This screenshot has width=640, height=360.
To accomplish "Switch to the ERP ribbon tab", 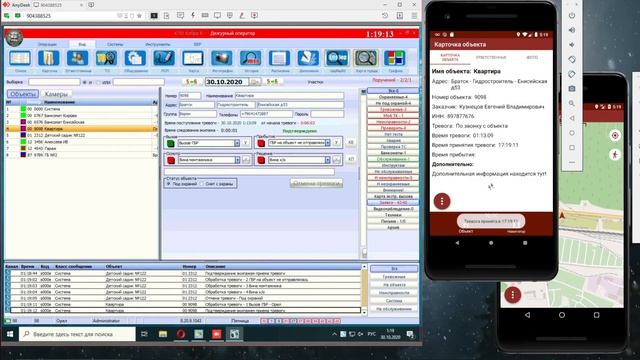I will (197, 44).
